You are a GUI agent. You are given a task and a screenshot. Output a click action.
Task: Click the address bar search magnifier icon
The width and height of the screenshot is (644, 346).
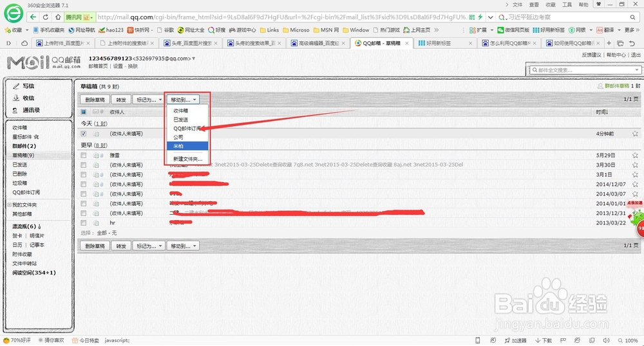(x=632, y=17)
